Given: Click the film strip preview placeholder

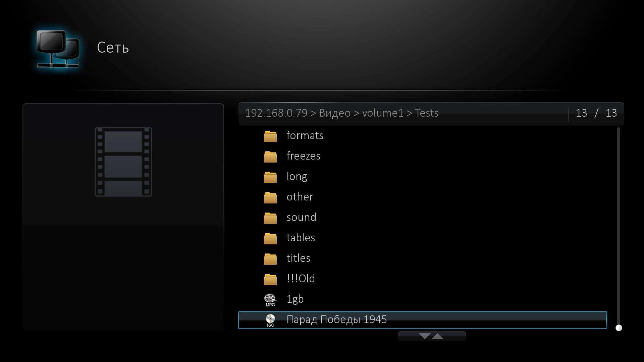Looking at the screenshot, I should pyautogui.click(x=123, y=162).
